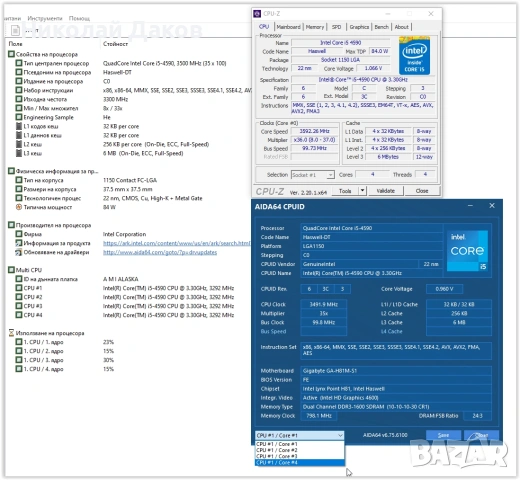The height and width of the screenshot is (480, 520).
Task: Click the L1 code cache chip icon
Action: 19,126
